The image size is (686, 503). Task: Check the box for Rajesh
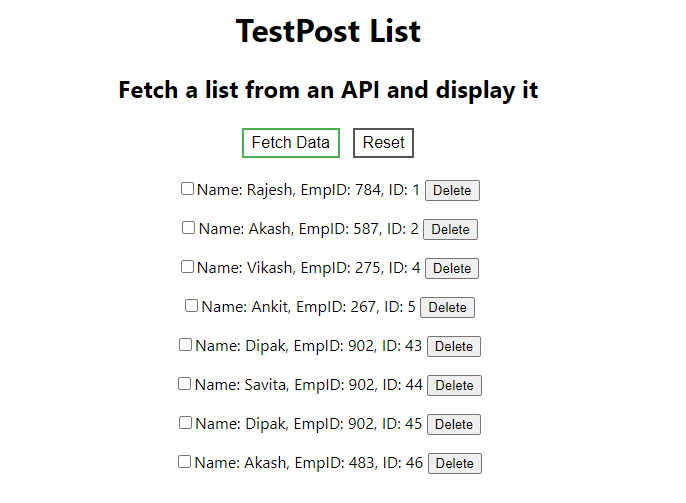click(187, 189)
